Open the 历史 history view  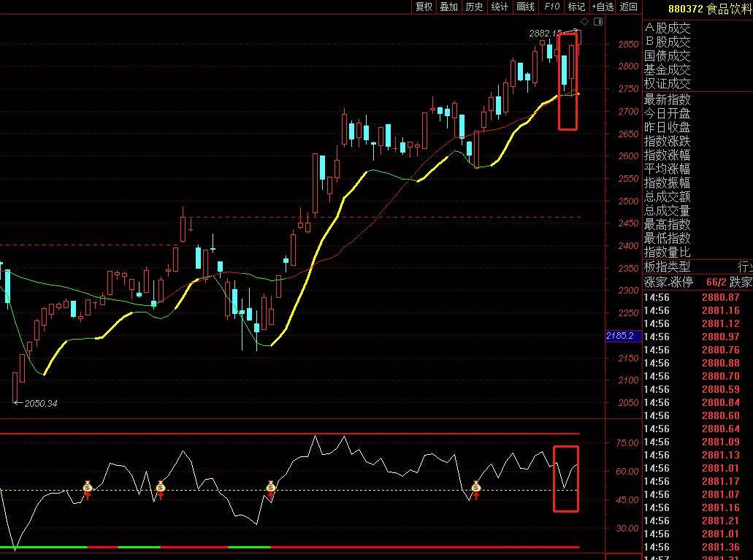click(475, 7)
